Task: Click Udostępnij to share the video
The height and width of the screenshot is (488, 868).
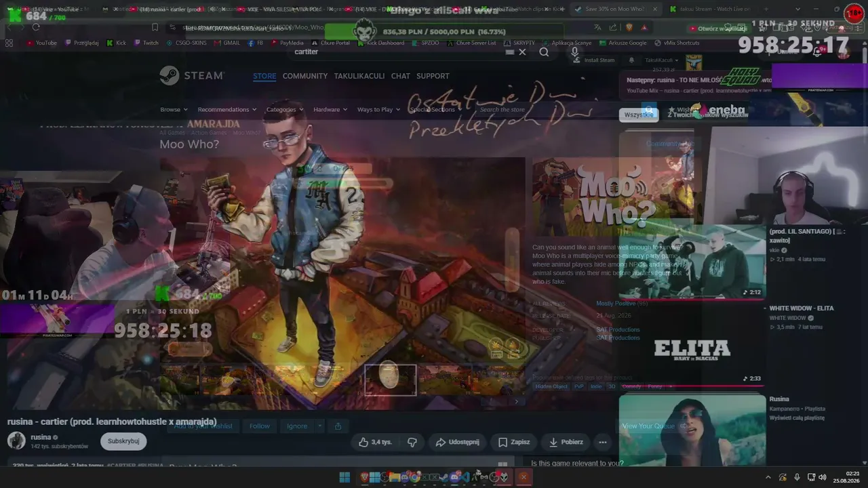Action: click(x=457, y=442)
